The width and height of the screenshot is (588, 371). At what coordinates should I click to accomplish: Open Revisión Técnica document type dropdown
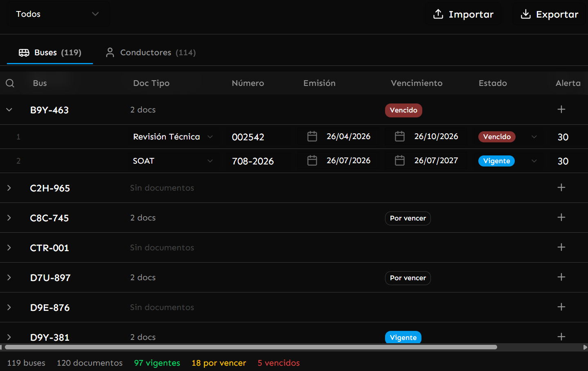click(x=173, y=137)
